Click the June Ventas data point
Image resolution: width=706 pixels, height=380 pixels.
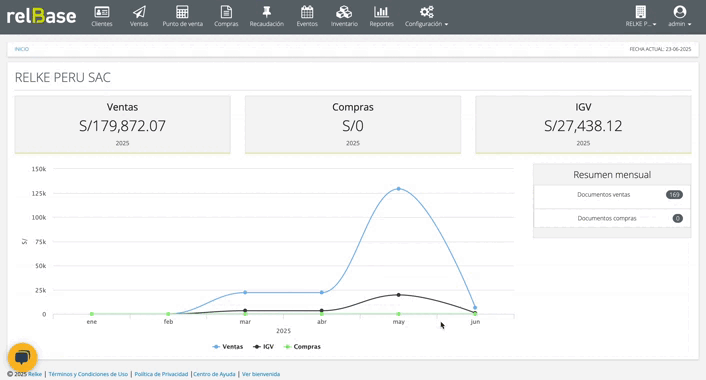475,308
